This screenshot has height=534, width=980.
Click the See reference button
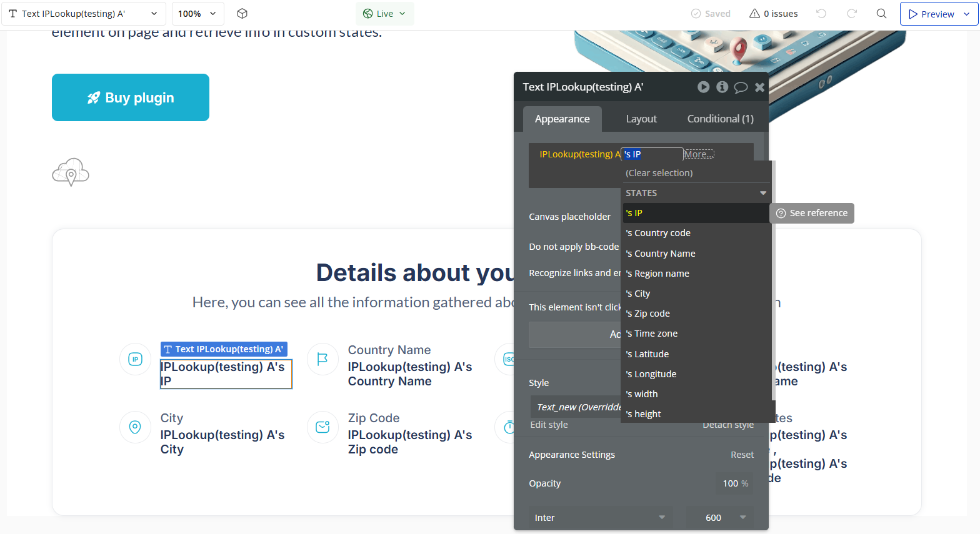[x=812, y=213]
